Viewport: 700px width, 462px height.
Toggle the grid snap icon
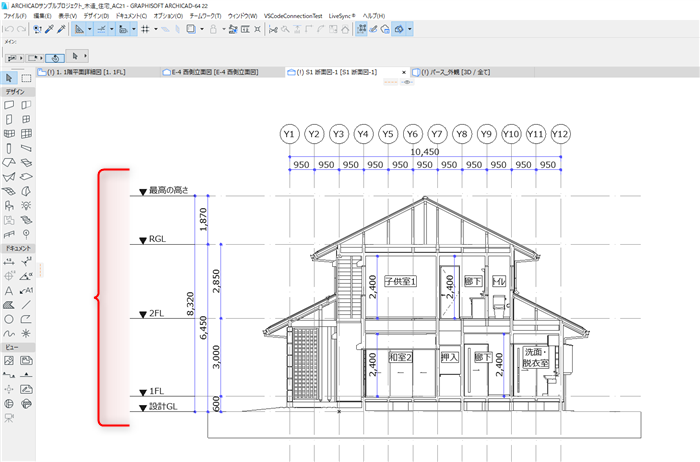(x=145, y=29)
